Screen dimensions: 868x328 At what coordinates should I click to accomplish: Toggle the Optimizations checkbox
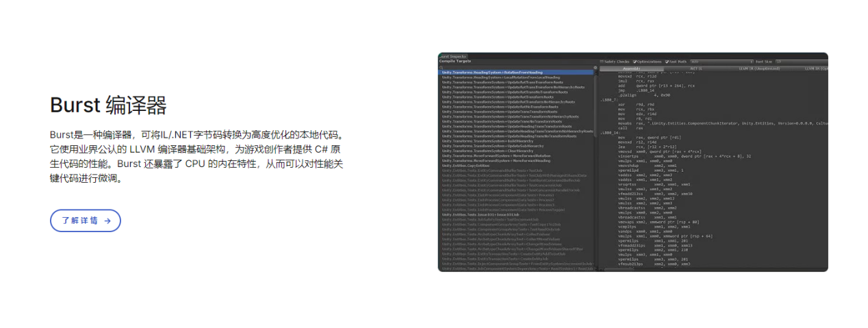[x=635, y=62]
